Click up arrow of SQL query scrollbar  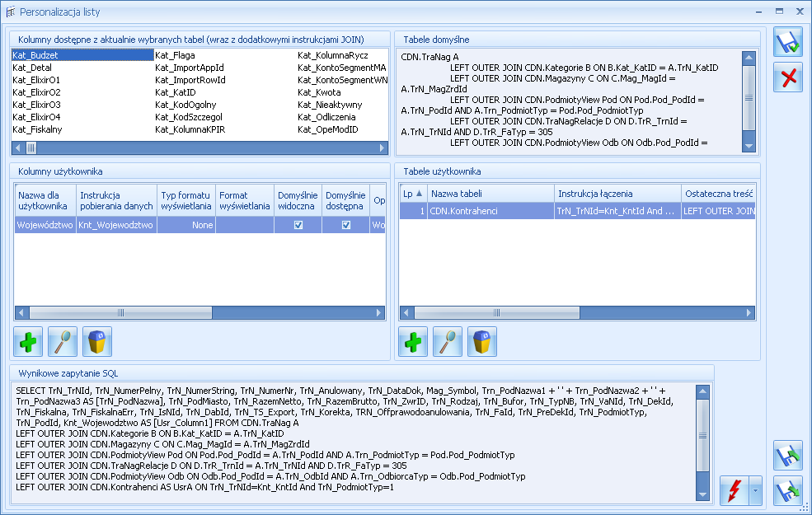(x=702, y=391)
